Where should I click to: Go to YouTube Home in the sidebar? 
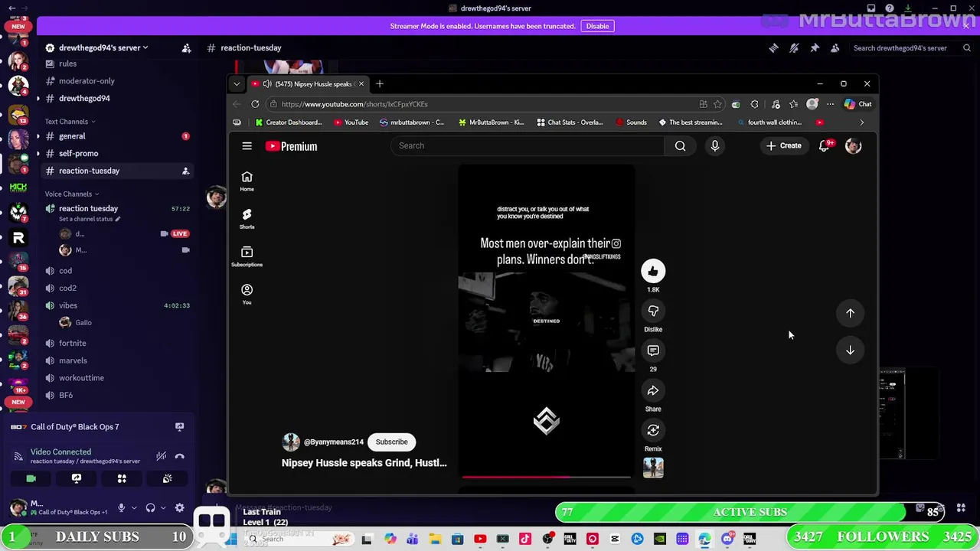tap(247, 181)
